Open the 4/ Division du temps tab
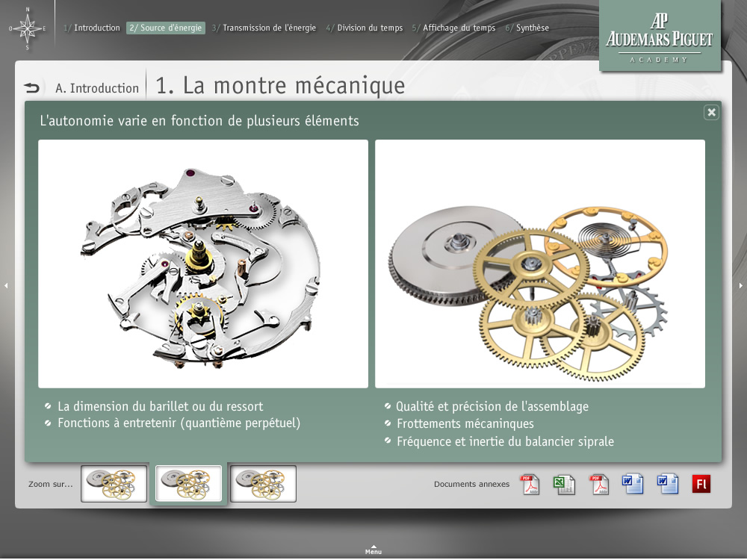Viewport: 747px width, 560px height. coord(365,28)
